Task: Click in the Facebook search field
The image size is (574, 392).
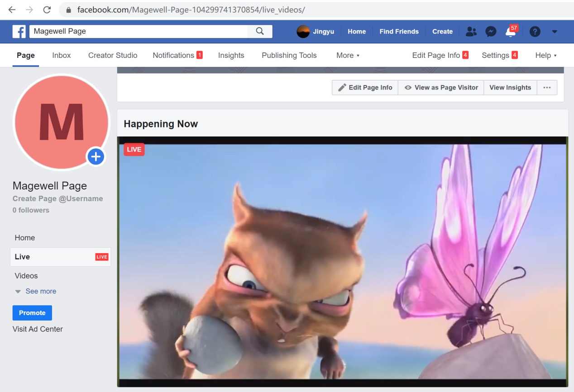Action: (x=139, y=31)
